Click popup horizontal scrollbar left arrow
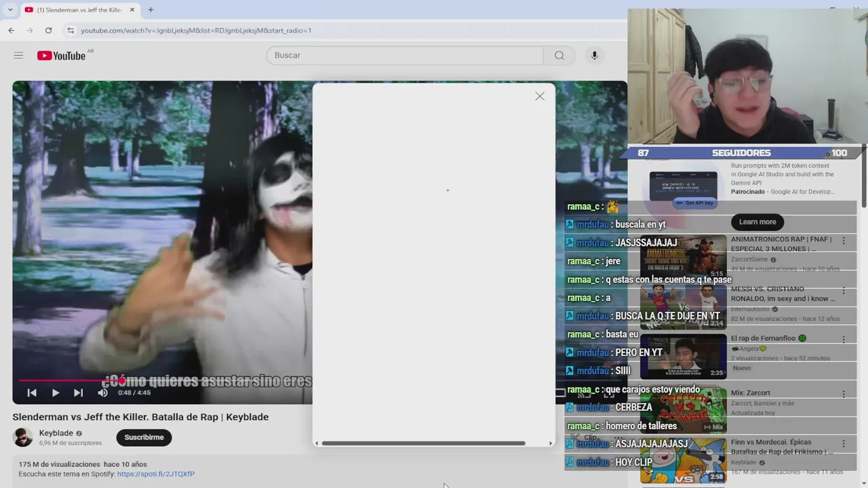This screenshot has width=868, height=488. 316,443
